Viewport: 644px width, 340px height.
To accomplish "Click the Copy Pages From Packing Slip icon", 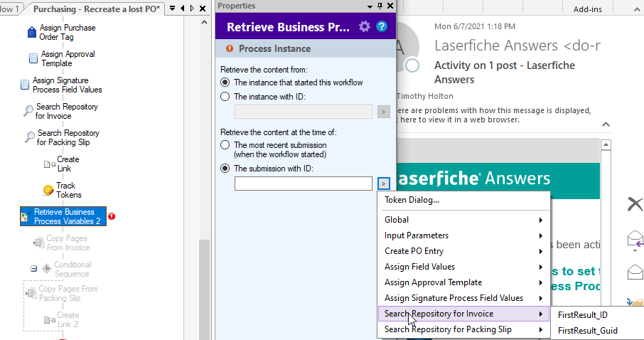I will [31, 293].
